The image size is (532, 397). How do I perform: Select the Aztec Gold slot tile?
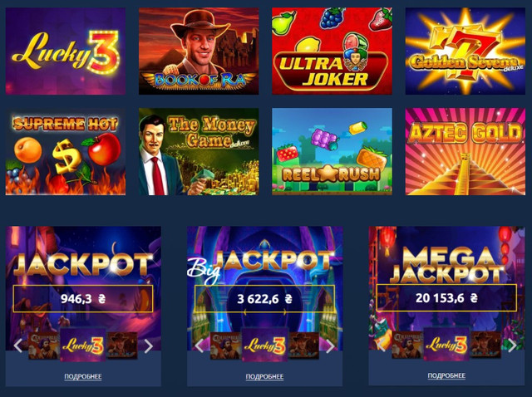(465, 151)
